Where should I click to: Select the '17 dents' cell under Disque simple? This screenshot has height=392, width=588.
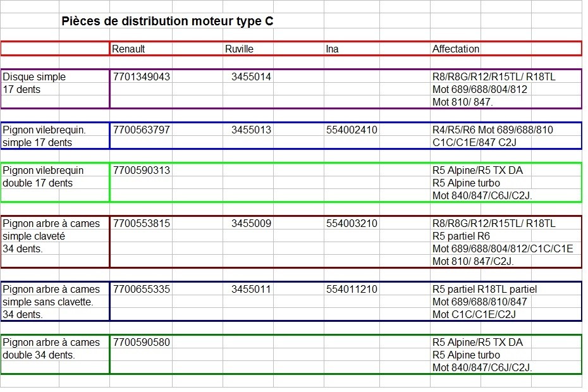coord(21,90)
